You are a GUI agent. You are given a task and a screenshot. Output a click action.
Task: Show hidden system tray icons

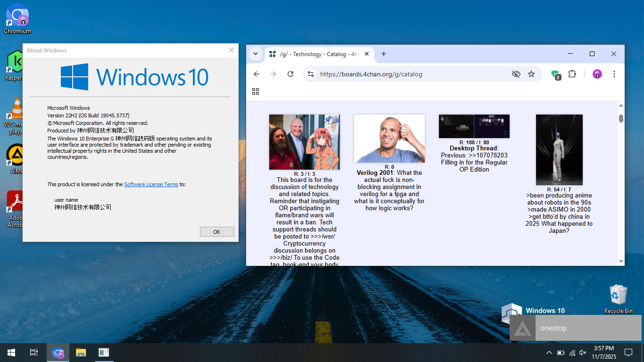pos(549,353)
